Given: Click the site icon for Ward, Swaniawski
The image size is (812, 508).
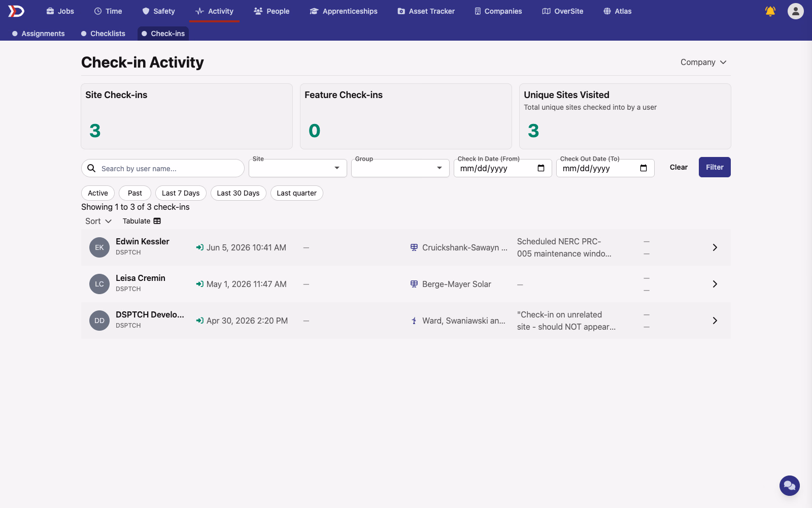Looking at the screenshot, I should 414,321.
